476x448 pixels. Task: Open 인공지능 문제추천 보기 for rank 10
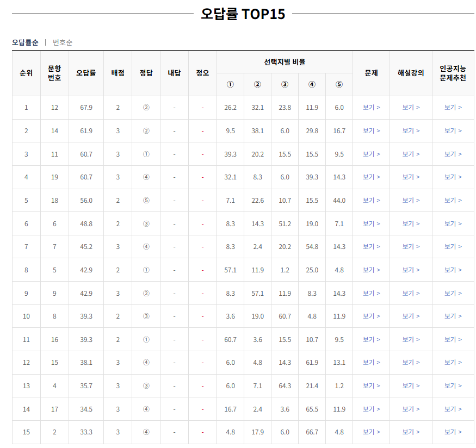453,316
